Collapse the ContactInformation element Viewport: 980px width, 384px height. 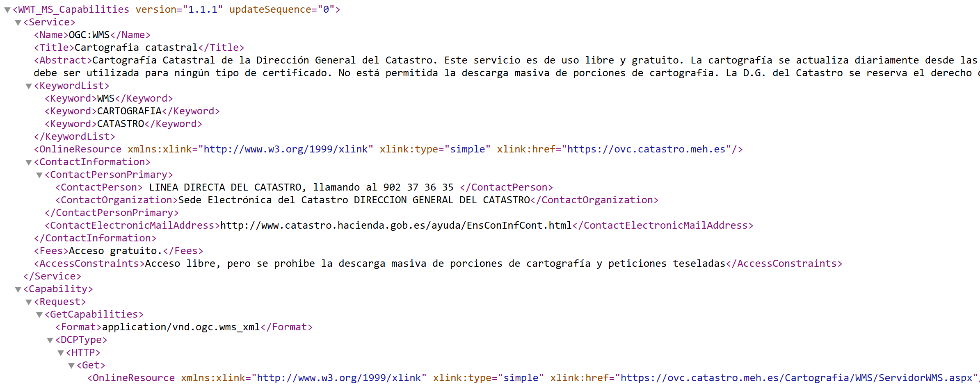(x=29, y=162)
